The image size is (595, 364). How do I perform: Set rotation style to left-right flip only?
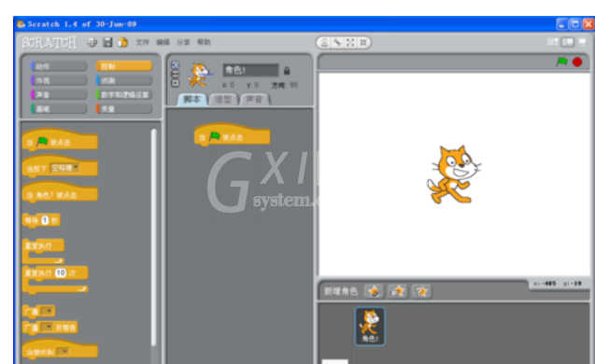pos(175,74)
